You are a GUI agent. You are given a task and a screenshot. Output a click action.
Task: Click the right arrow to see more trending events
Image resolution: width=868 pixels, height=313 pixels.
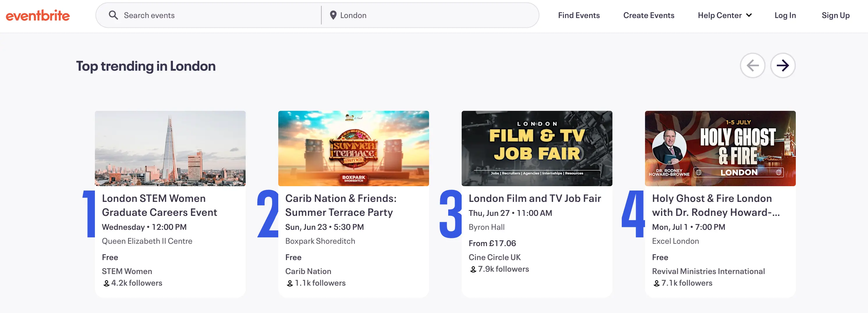point(783,66)
